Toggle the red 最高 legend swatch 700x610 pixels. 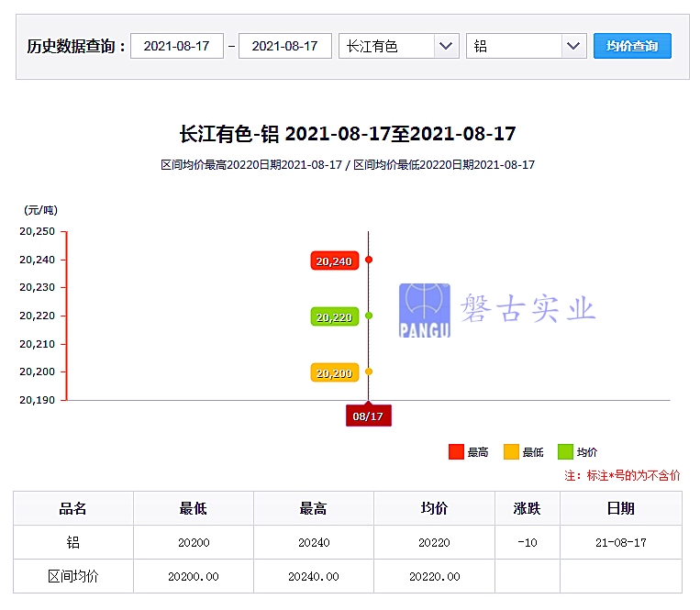click(x=456, y=452)
